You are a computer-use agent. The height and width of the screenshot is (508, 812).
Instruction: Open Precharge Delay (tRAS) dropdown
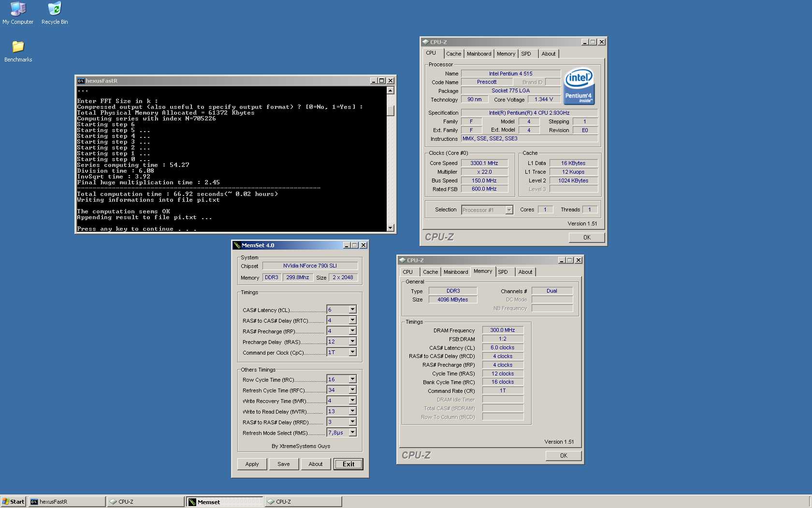(x=353, y=342)
